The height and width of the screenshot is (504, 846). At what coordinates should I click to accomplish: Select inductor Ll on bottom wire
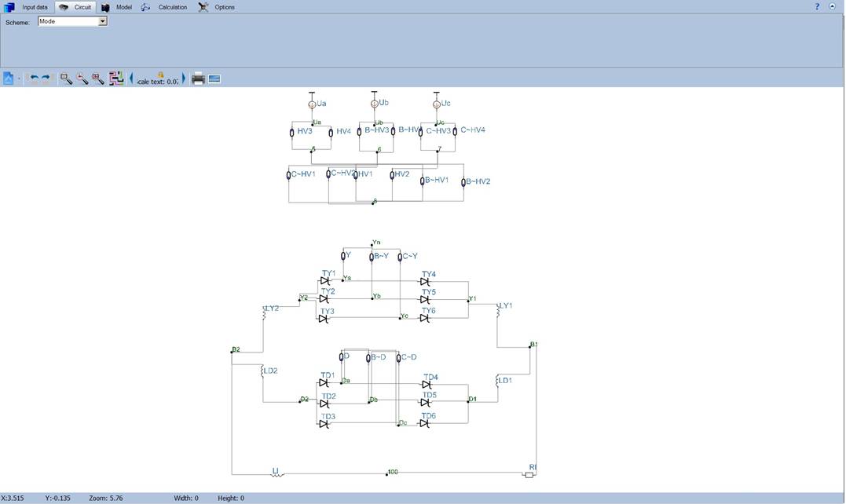(277, 475)
